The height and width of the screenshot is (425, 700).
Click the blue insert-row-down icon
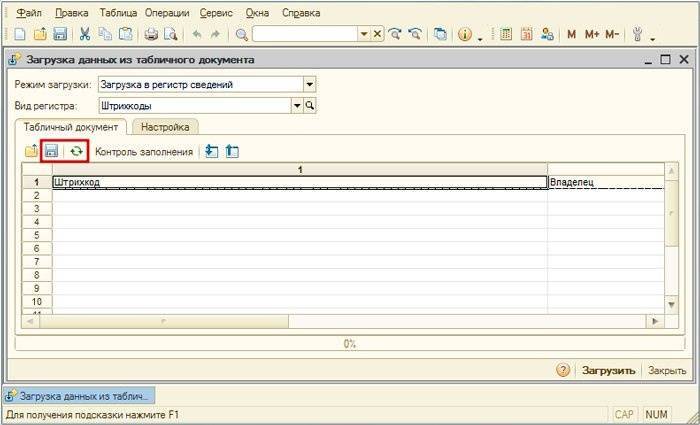pyautogui.click(x=211, y=152)
